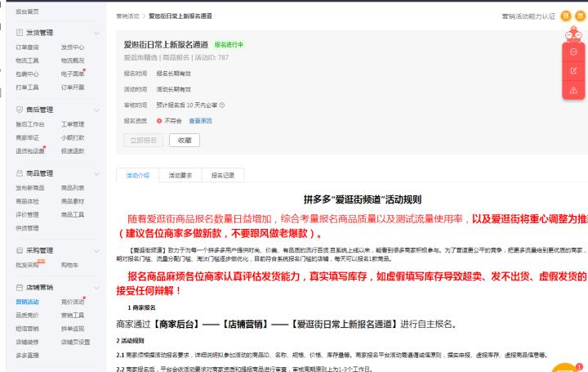
Task: Switch to the 活动介绍 tab
Action: [x=138, y=175]
